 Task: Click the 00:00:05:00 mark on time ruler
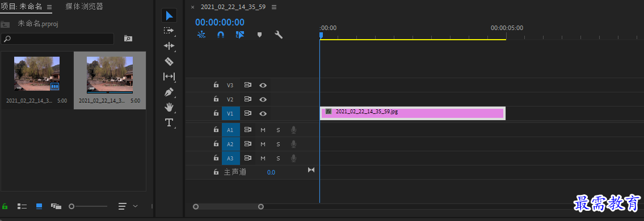tap(507, 28)
